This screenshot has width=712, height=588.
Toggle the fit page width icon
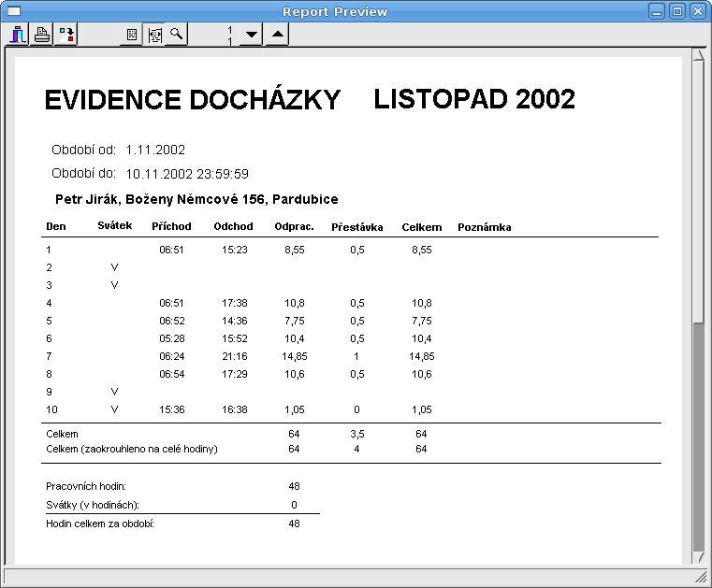[153, 35]
